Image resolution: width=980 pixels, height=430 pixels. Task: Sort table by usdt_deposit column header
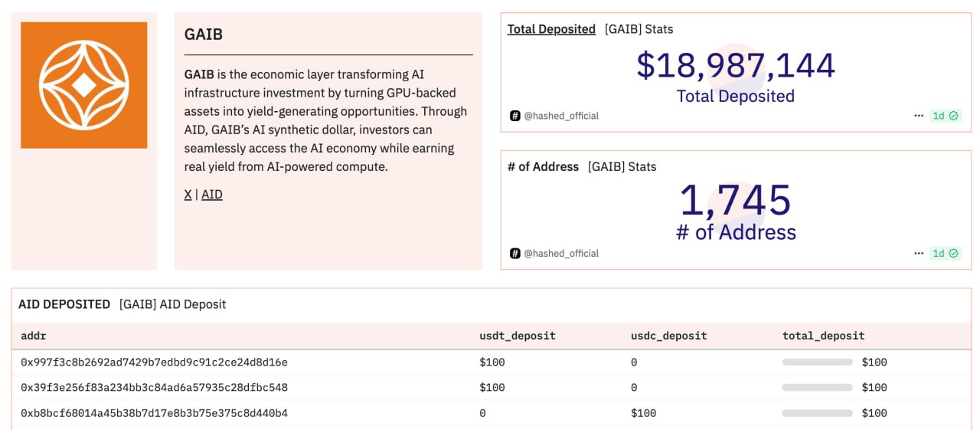tap(518, 336)
